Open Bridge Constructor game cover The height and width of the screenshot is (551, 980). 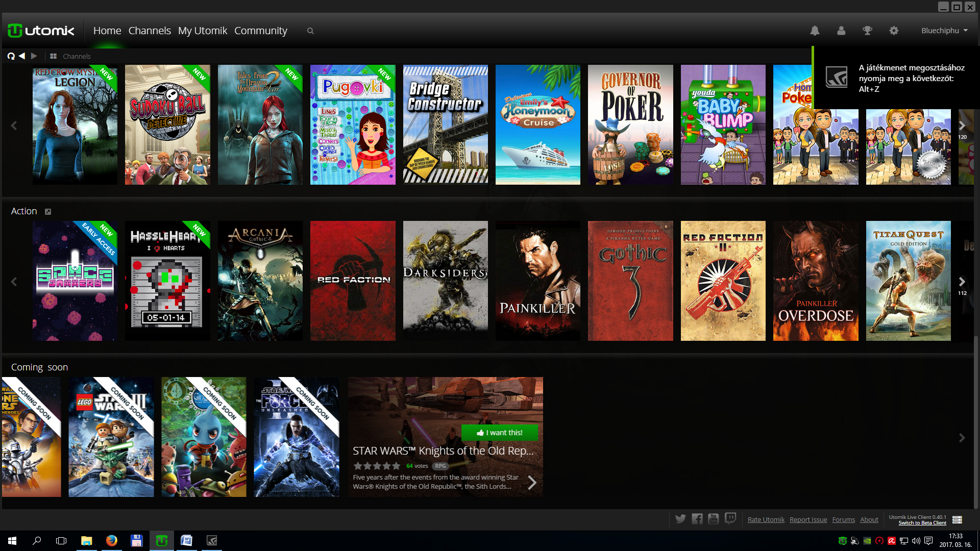[445, 124]
